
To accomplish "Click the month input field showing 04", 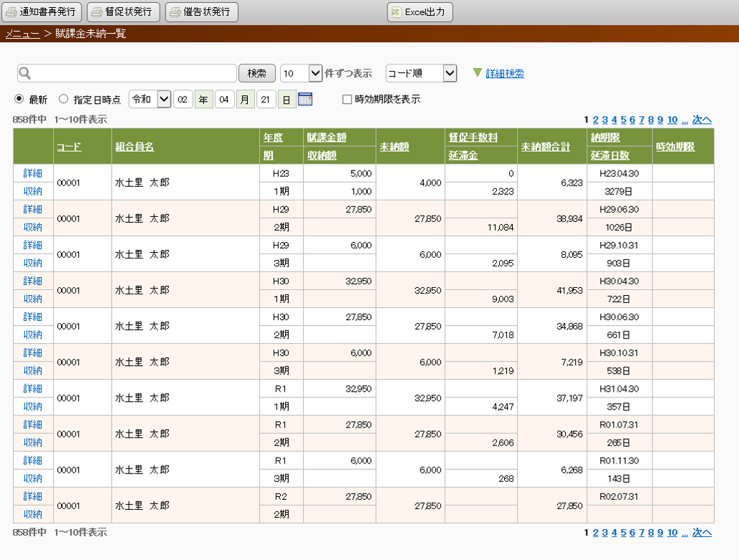I will tap(224, 100).
